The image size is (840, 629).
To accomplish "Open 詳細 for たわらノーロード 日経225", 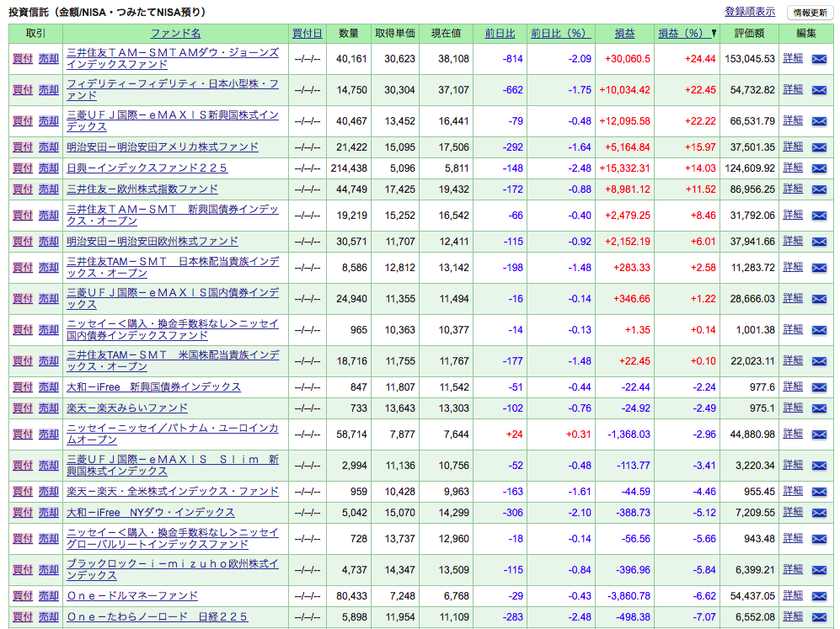I will tap(792, 616).
